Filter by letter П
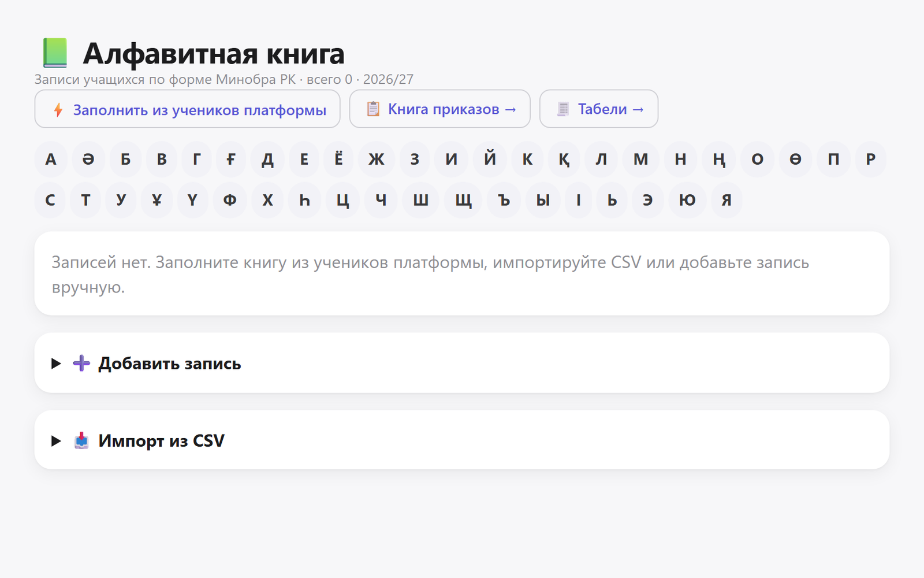This screenshot has width=924, height=578. (x=833, y=159)
